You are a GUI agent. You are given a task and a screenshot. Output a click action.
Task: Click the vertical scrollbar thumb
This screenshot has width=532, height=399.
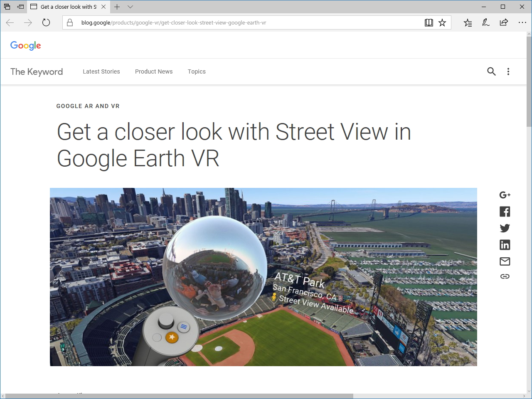[529, 82]
